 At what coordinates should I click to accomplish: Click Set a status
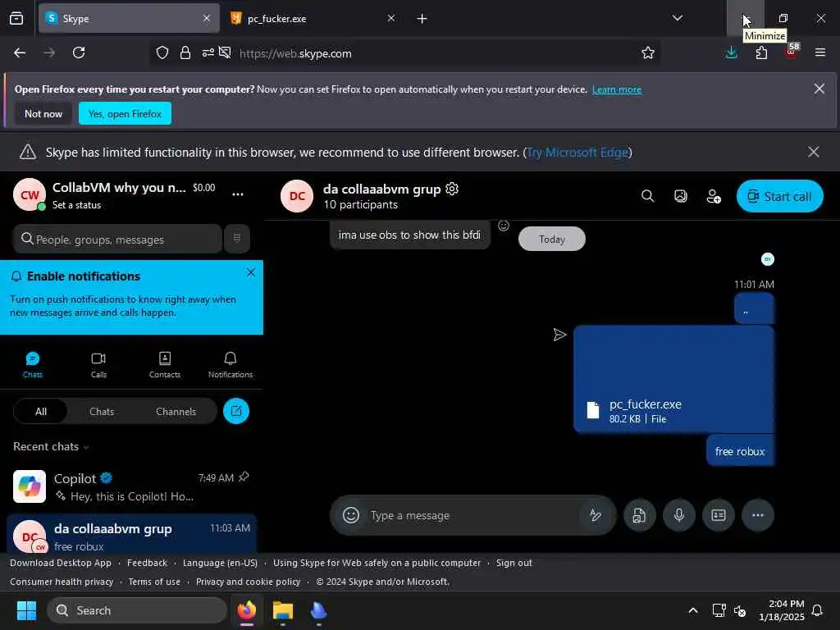(76, 205)
